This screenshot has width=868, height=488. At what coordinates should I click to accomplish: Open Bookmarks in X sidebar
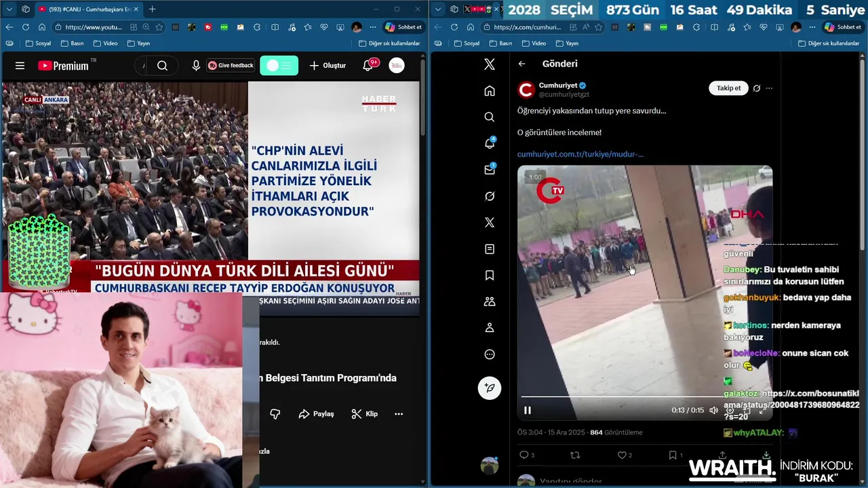(490, 276)
